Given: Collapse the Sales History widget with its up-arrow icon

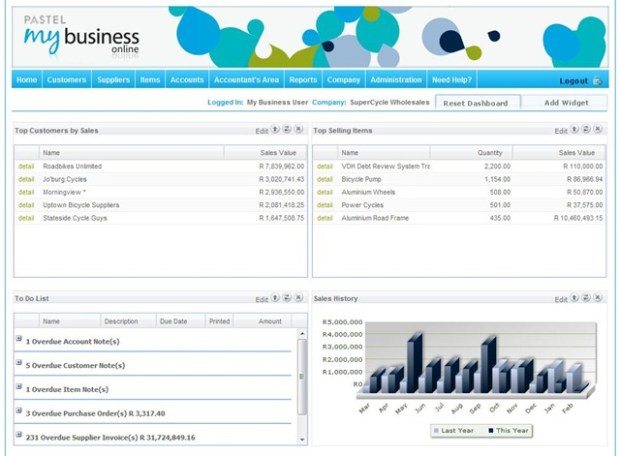Looking at the screenshot, I should pos(575,298).
